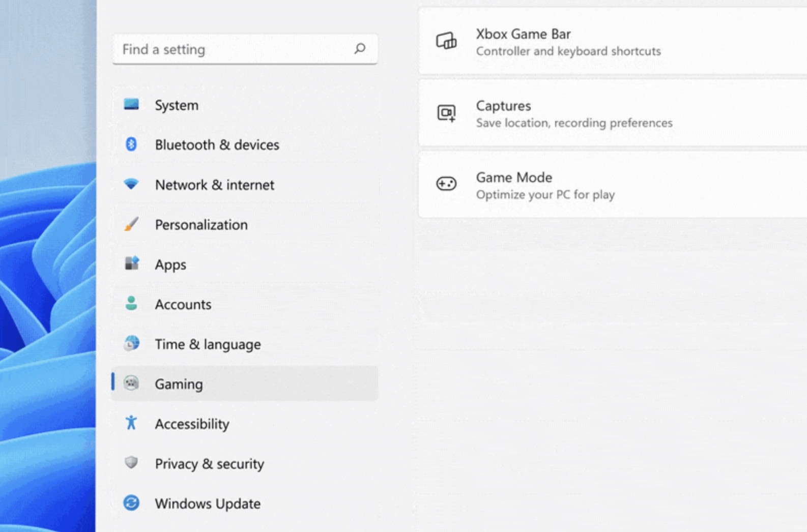
Task: Open the Apps category
Action: (x=245, y=264)
